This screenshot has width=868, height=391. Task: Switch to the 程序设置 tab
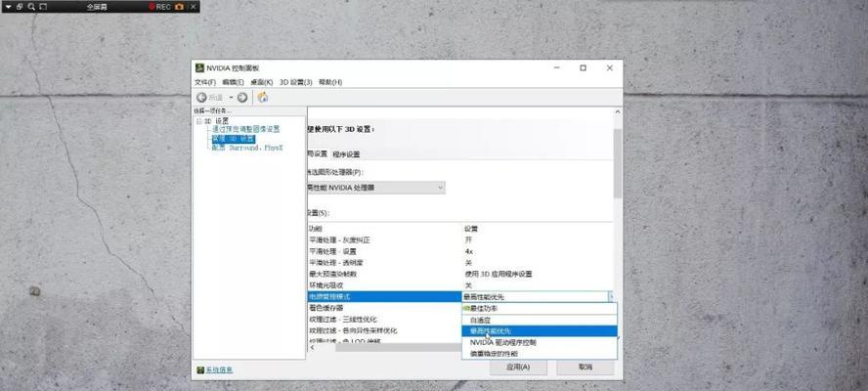[346, 154]
